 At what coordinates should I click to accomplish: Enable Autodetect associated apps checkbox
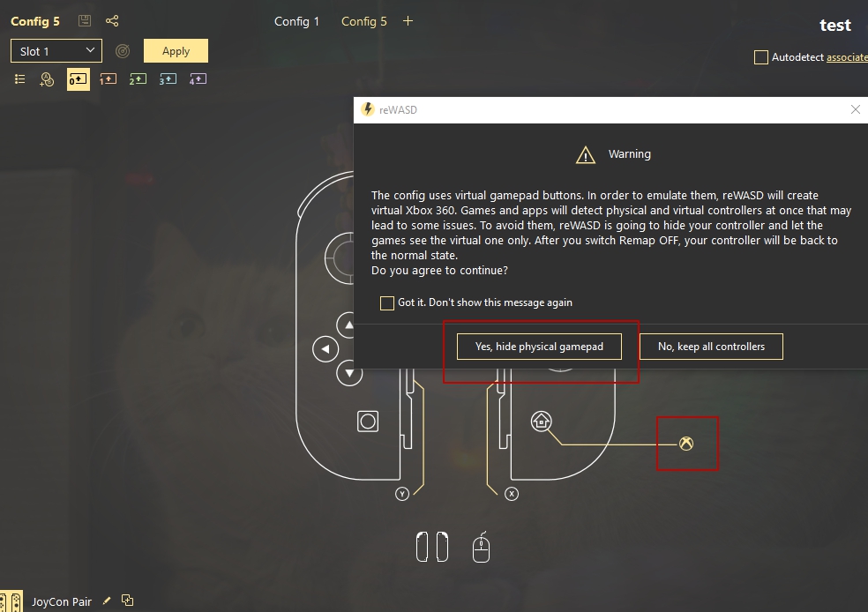(761, 57)
